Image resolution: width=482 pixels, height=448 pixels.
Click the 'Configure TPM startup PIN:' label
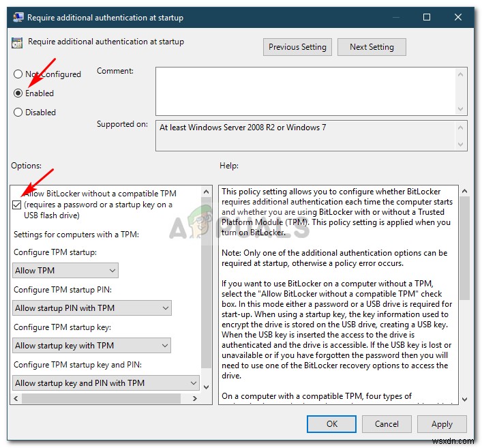63,290
